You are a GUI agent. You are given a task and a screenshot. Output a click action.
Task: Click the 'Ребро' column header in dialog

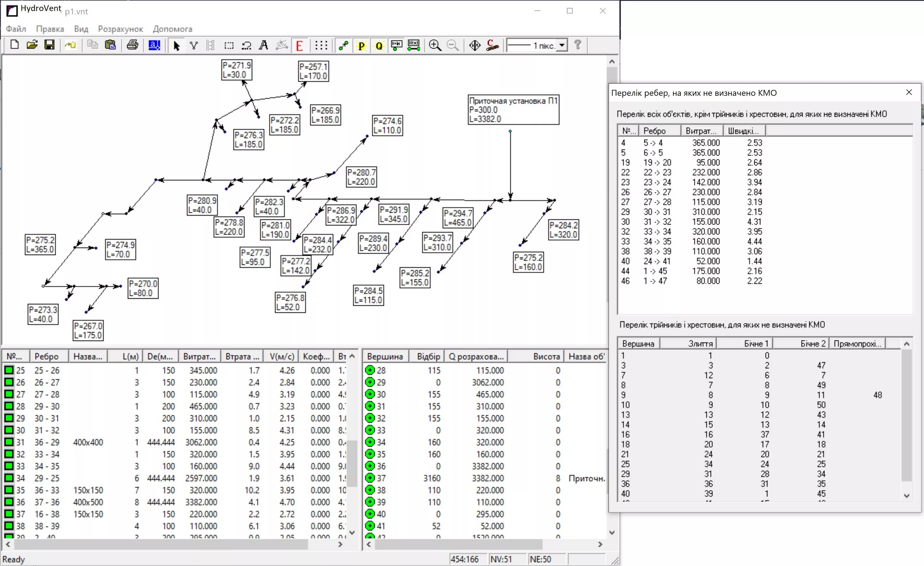pyautogui.click(x=659, y=131)
